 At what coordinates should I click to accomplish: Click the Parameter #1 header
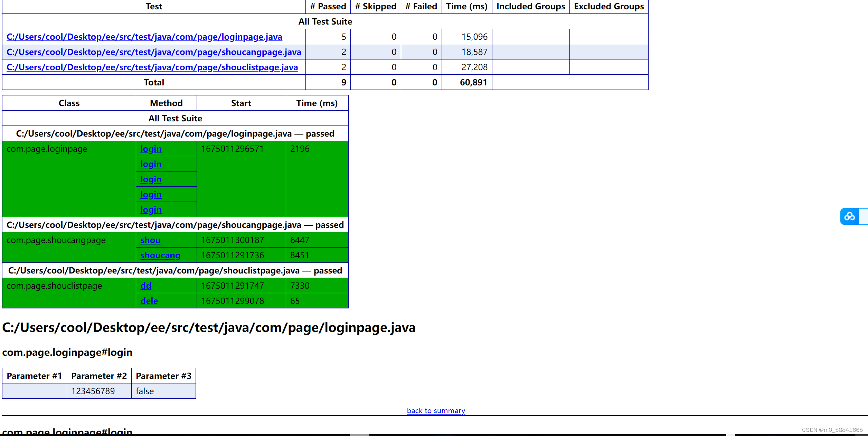[x=34, y=376]
